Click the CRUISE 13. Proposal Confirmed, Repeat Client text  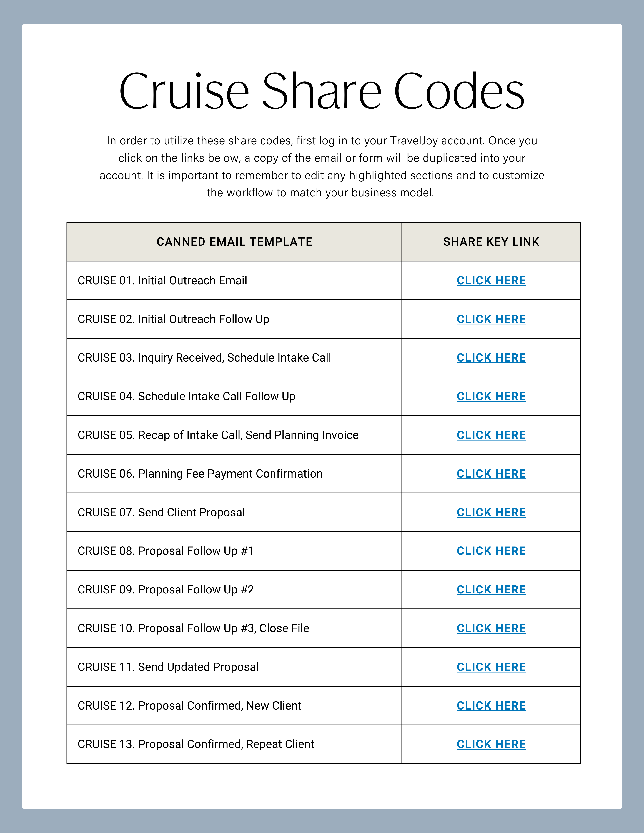(x=196, y=744)
